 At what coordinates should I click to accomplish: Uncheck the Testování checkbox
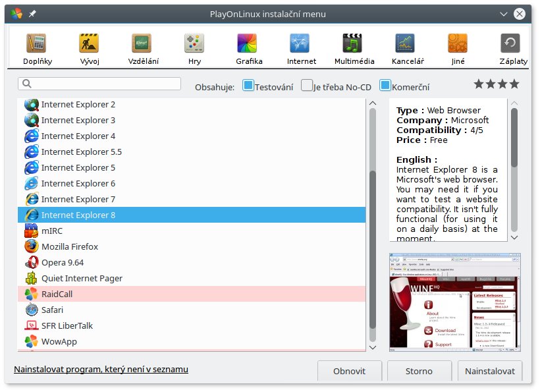coord(248,86)
